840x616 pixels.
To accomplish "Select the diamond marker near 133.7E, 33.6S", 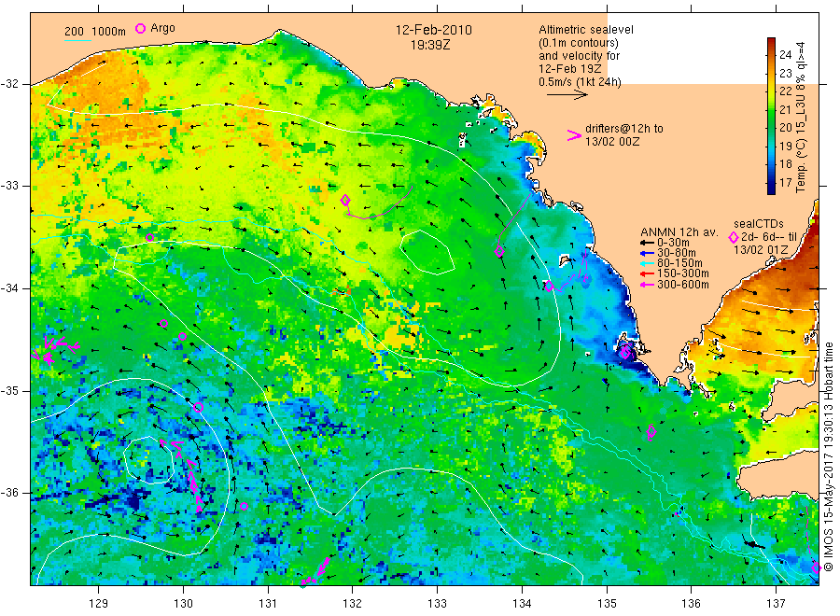I will (499, 251).
